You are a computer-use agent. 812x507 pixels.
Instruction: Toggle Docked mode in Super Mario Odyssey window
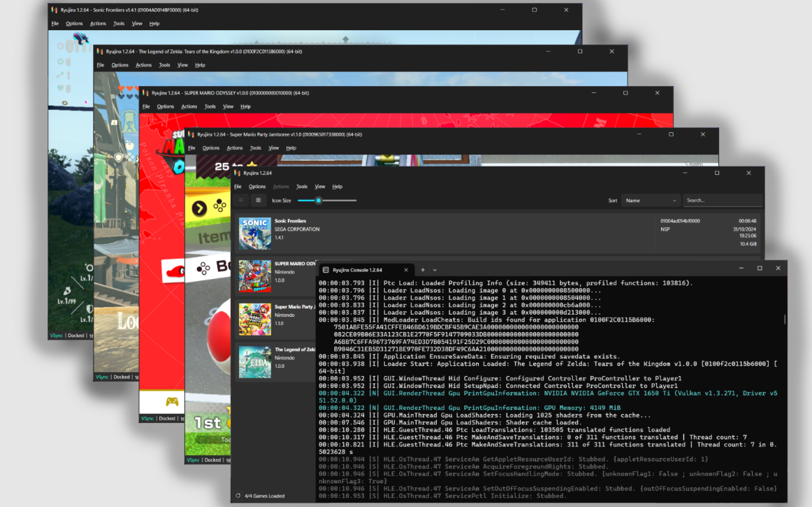coord(167,418)
